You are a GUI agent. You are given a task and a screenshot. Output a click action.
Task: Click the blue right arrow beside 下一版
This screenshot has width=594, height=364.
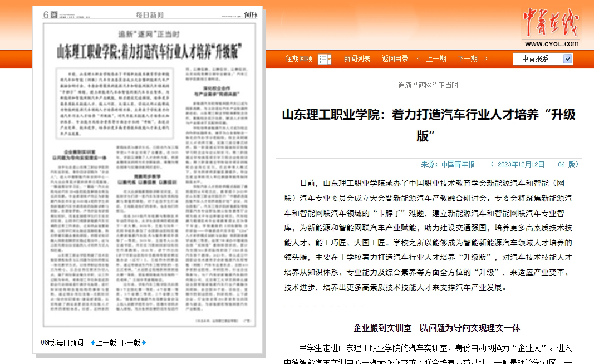[144, 343]
